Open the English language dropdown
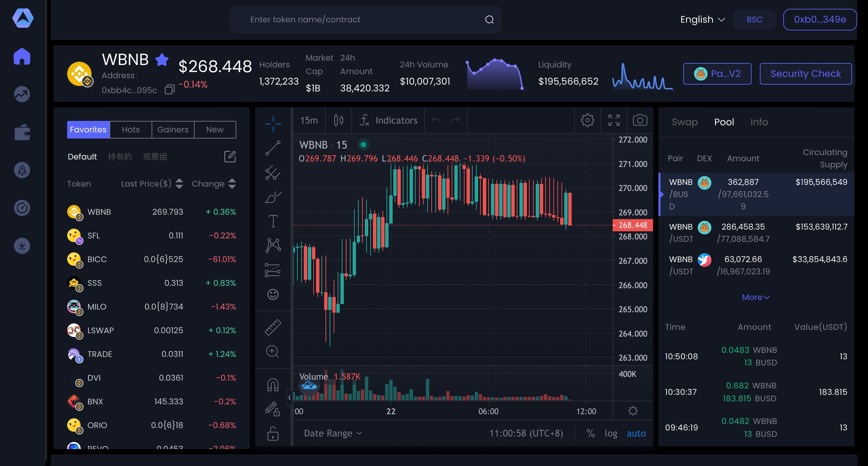Screen dimensions: 868x466 702,20
